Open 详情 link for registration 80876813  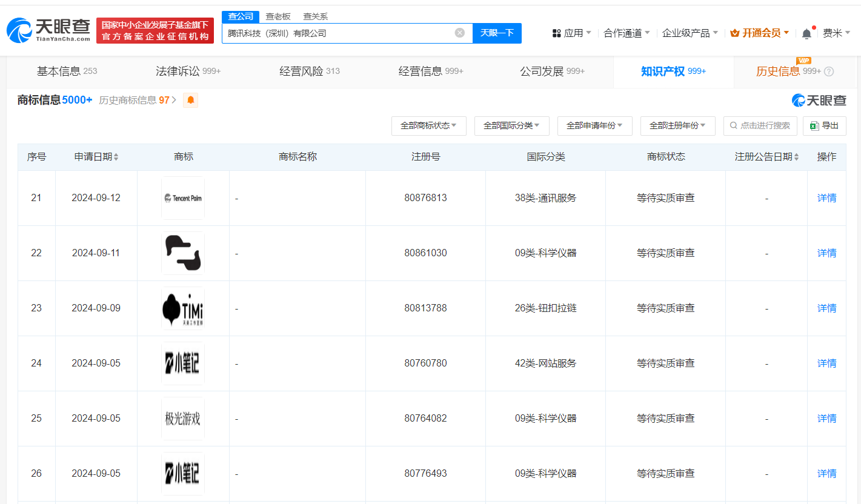coord(826,198)
